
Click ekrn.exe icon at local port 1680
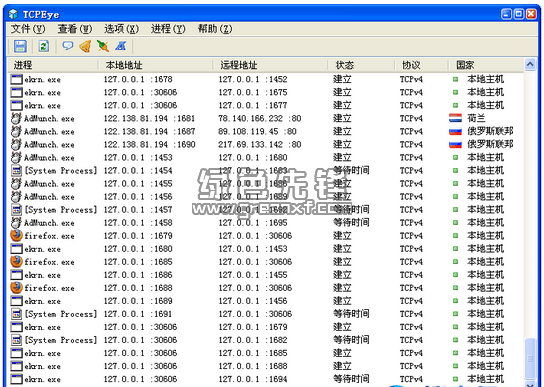[16, 249]
